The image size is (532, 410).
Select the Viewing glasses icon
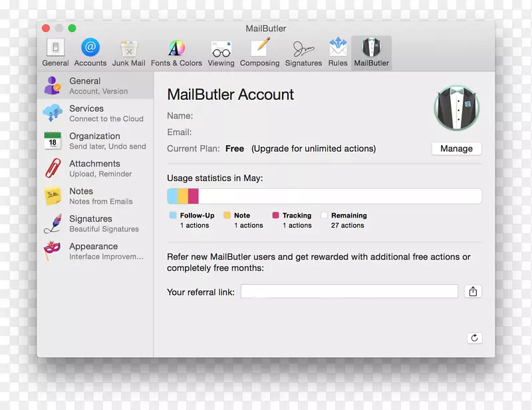[221, 52]
